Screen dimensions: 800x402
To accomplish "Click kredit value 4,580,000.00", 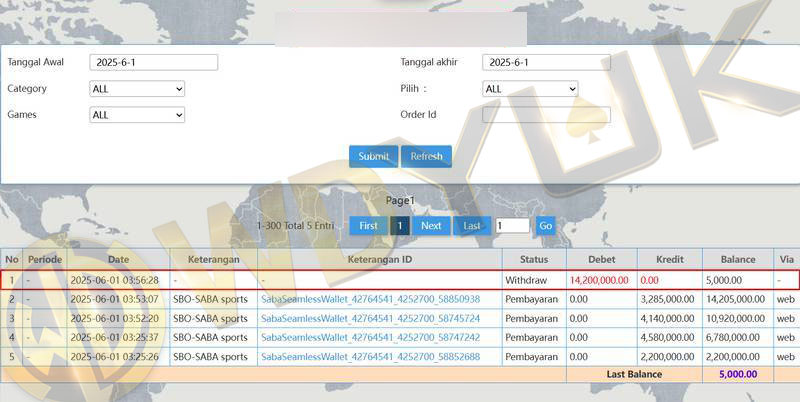I will pyautogui.click(x=667, y=337).
